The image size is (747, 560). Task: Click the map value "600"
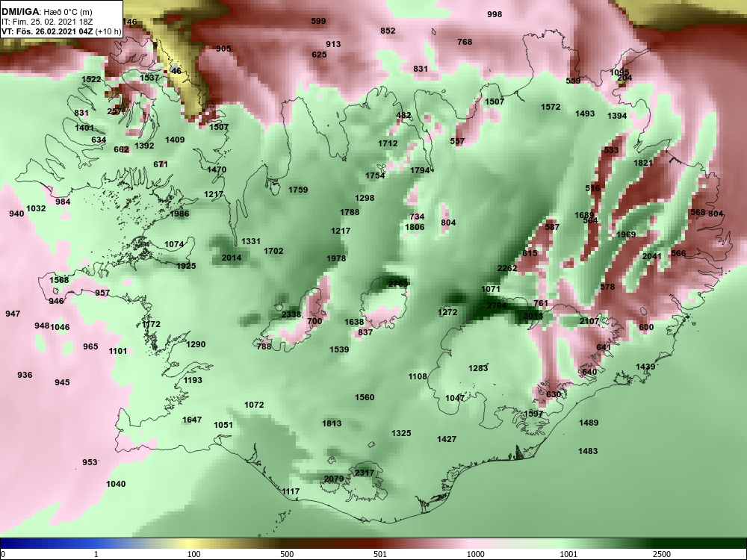point(646,327)
